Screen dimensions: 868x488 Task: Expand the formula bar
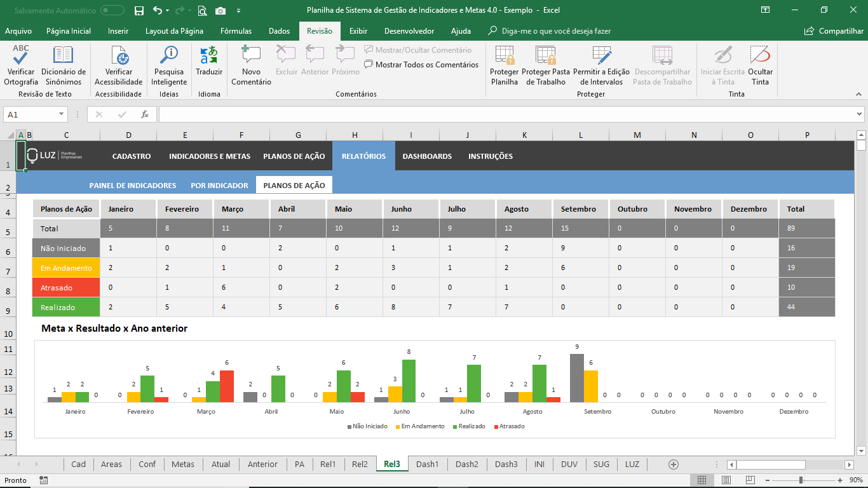pyautogui.click(x=859, y=114)
